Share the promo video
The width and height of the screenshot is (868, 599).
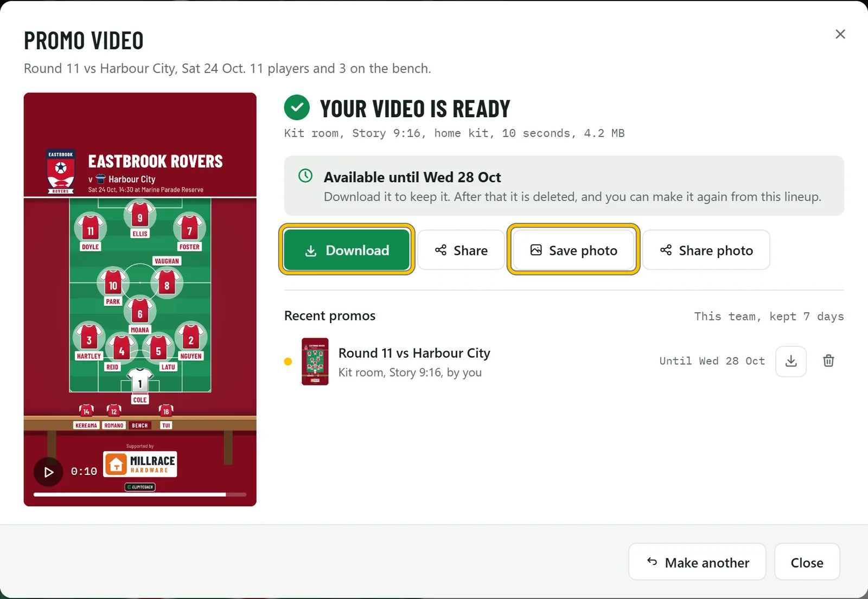click(461, 250)
